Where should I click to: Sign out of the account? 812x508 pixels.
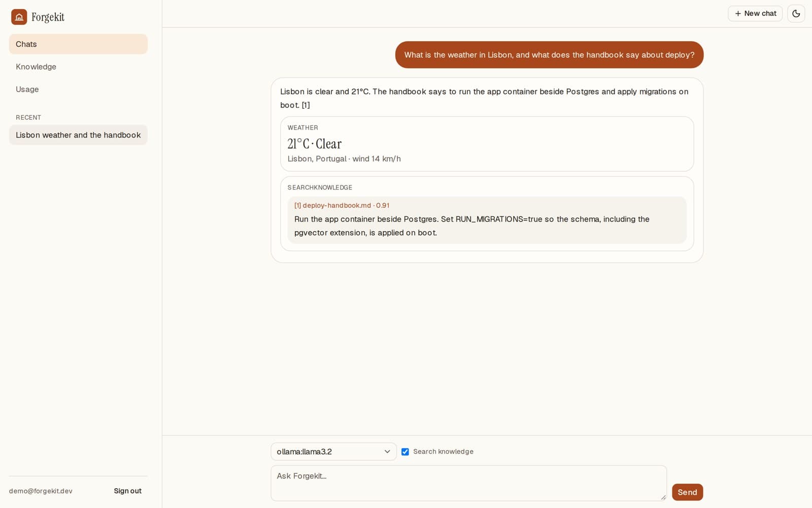[x=127, y=491]
